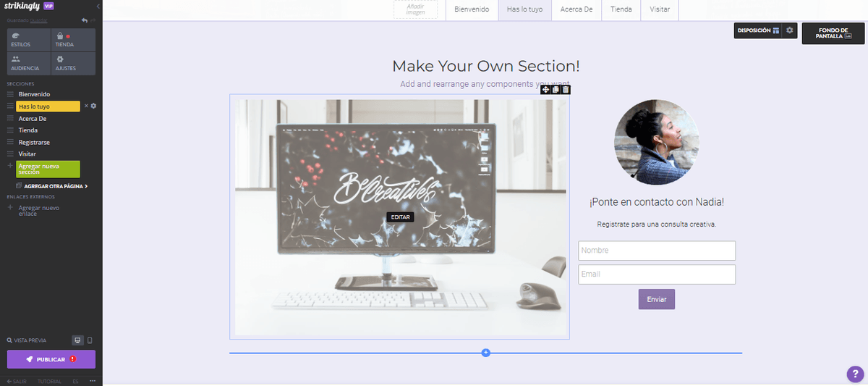
Task: Click blue plus to add a row
Action: coord(486,353)
